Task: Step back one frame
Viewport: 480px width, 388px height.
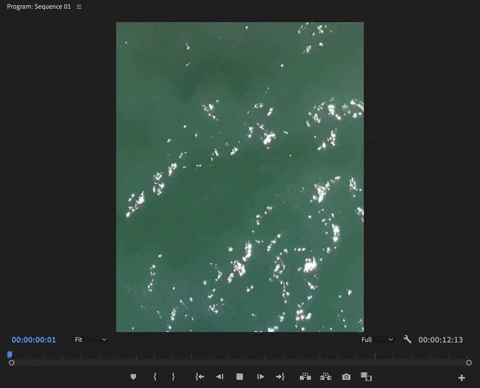Action: pos(220,377)
